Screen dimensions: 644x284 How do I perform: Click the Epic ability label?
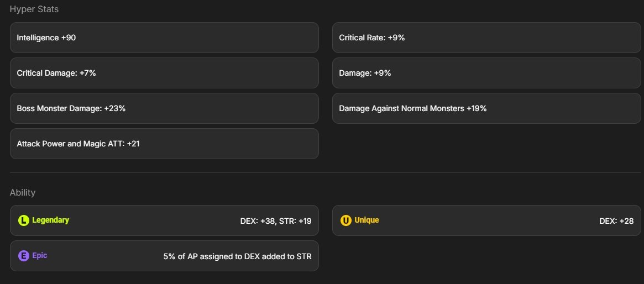(40, 256)
